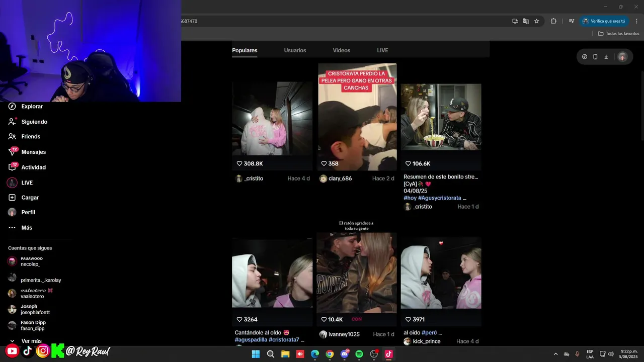
Task: Switch to the Videos tab
Action: pyautogui.click(x=341, y=50)
